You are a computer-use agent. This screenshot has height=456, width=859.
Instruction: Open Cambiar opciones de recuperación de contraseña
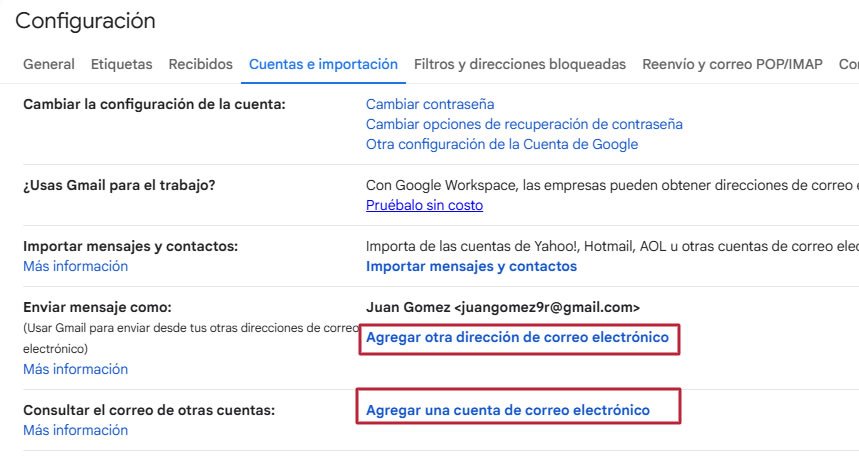point(524,124)
